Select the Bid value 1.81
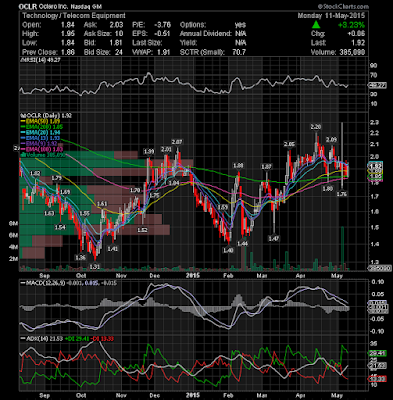 117,43
